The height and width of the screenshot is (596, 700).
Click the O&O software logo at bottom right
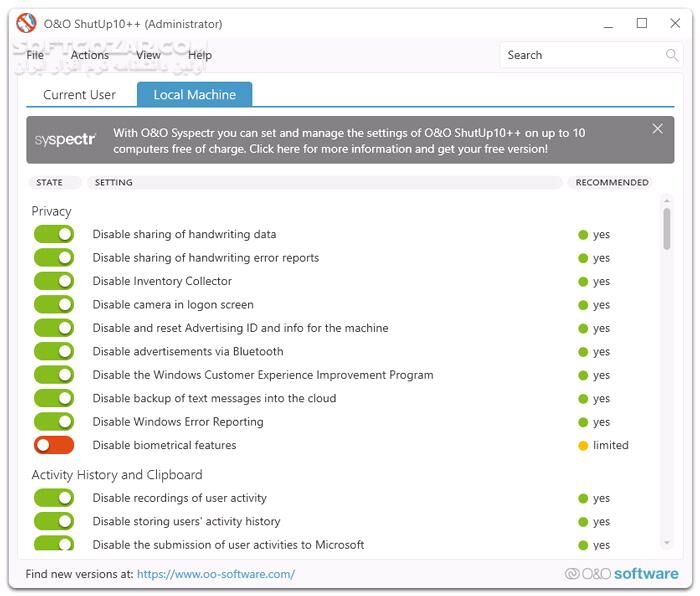[621, 574]
